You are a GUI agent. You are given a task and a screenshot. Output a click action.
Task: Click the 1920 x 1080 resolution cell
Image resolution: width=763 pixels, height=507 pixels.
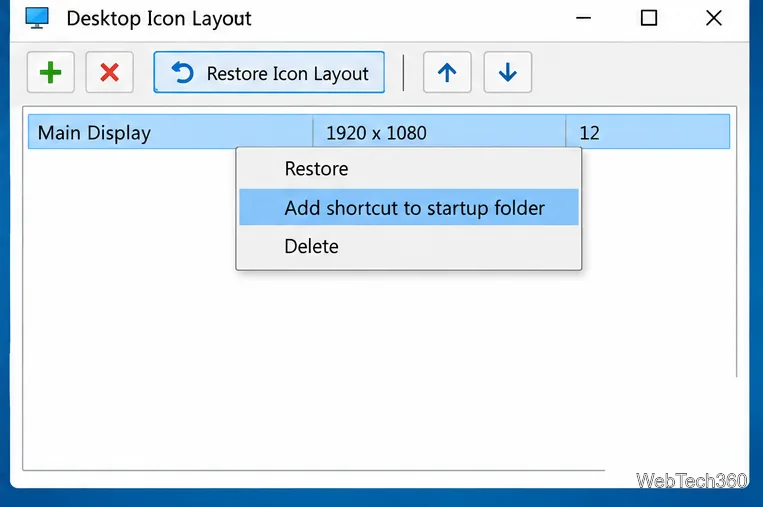click(376, 133)
